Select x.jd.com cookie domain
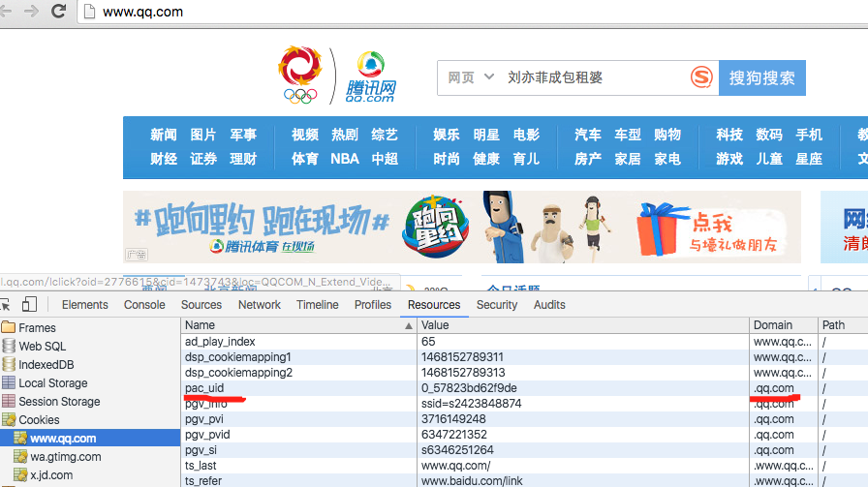Image resolution: width=868 pixels, height=487 pixels. pos(51,474)
